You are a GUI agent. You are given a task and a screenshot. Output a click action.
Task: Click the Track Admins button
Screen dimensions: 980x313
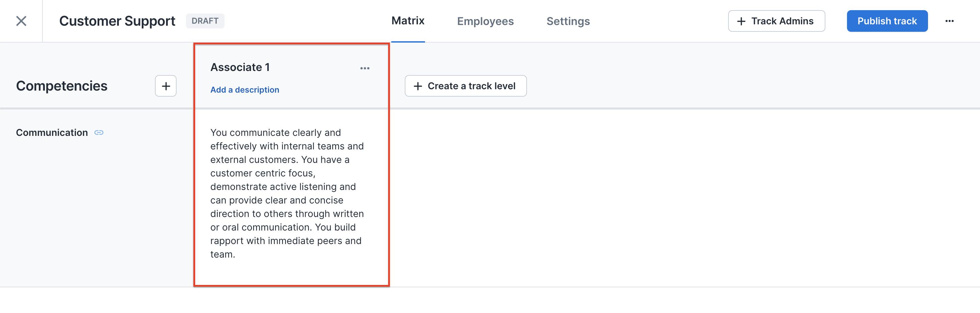(776, 21)
